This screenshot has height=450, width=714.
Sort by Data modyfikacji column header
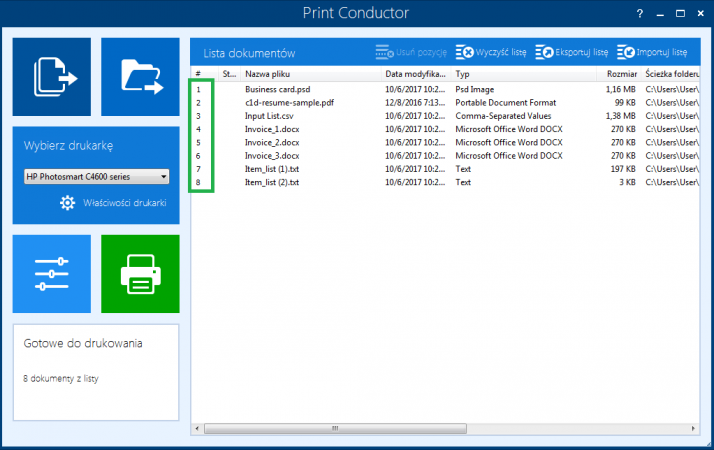coord(416,74)
